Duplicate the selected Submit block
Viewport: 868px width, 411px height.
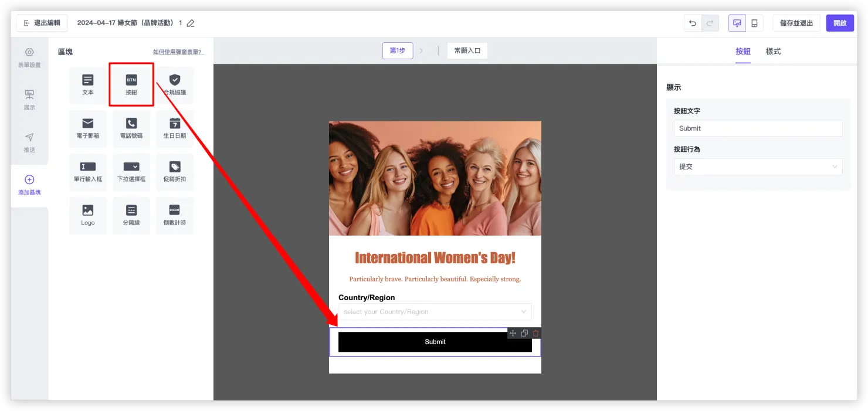pos(524,333)
